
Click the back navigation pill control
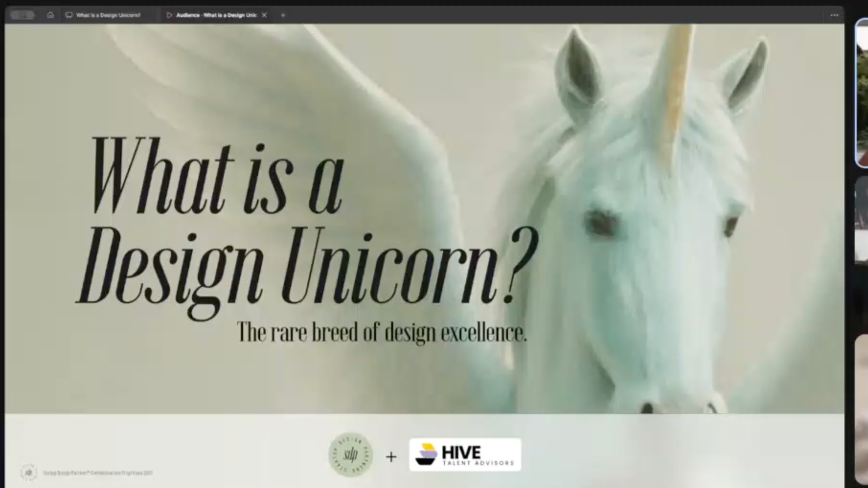(x=21, y=15)
